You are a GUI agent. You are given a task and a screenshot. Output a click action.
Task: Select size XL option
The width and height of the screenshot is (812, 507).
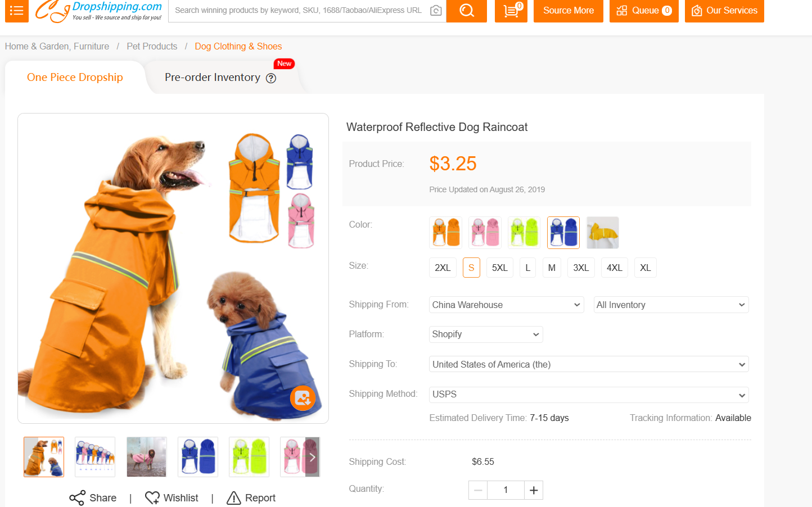[645, 268]
